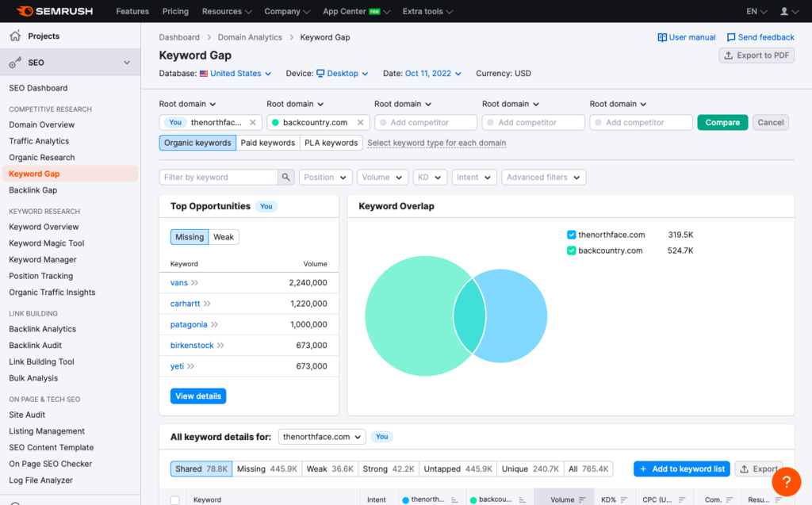Image resolution: width=812 pixels, height=505 pixels.
Task: Click the Semrush logo
Action: click(55, 11)
